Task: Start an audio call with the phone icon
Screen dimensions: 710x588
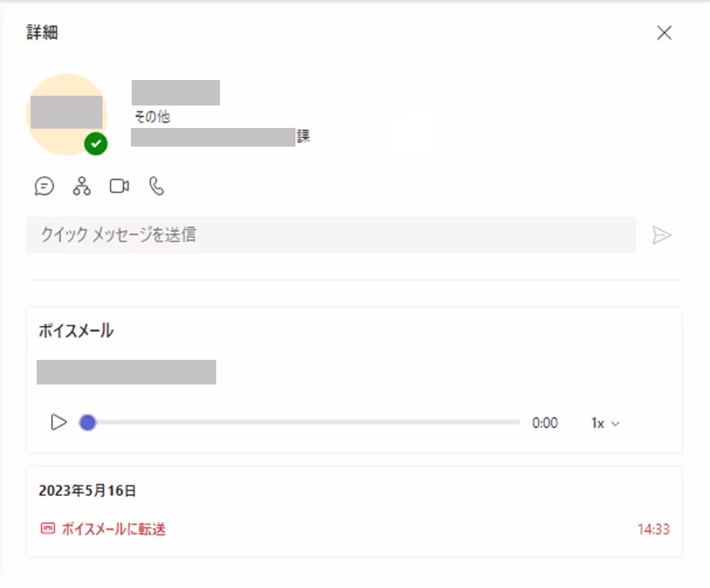Action: (x=156, y=186)
